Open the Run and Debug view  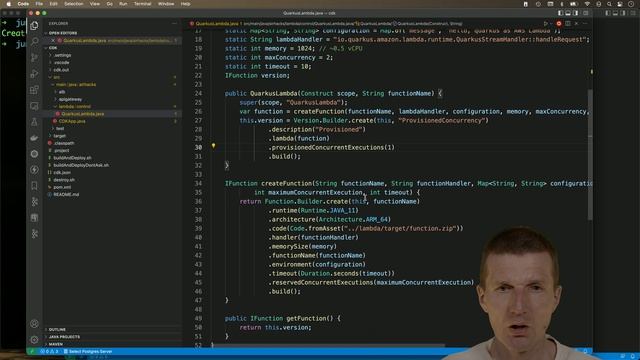click(x=35, y=73)
